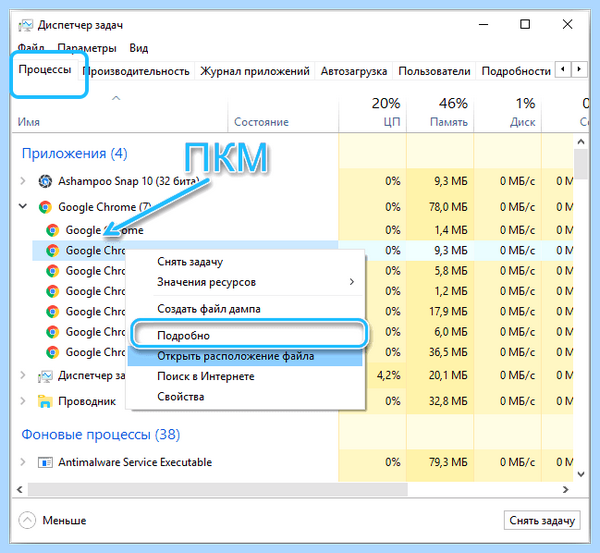600x553 pixels.
Task: Switch to the Производительность tab
Action: point(136,71)
